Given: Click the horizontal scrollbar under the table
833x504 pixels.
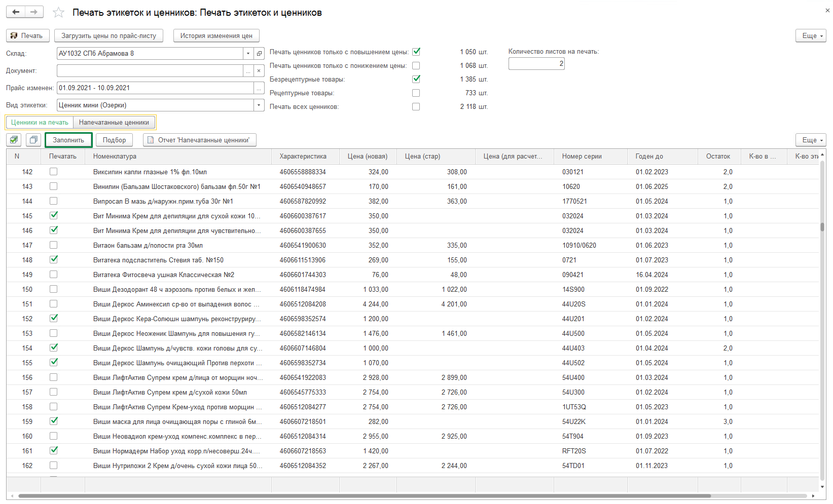Looking at the screenshot, I should point(406,496).
